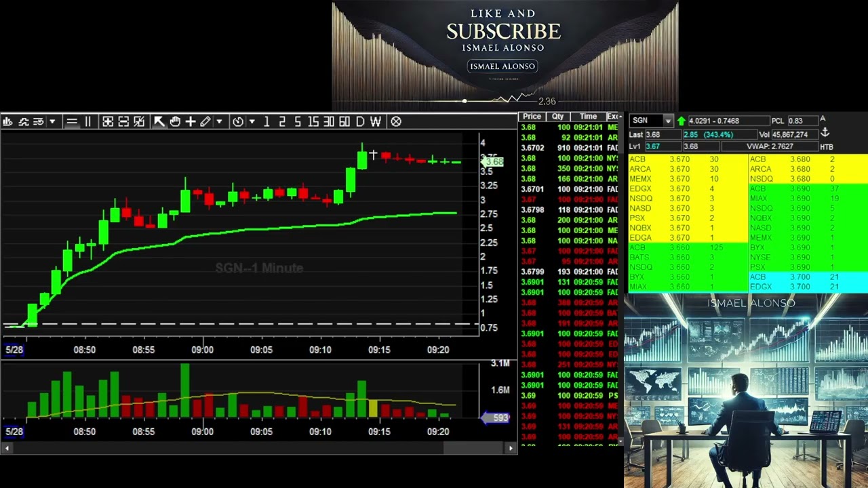
Task: Click the 'A' icon beside PCL
Action: (823, 119)
